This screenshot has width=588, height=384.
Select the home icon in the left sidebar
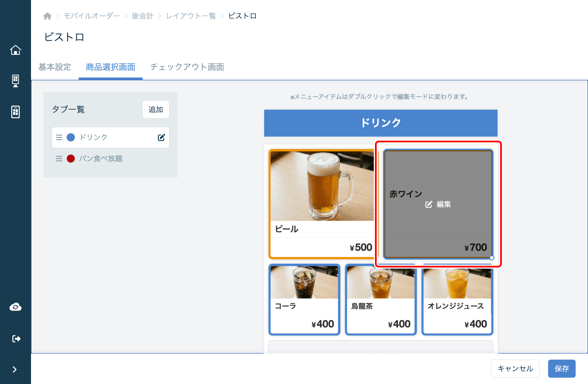16,50
